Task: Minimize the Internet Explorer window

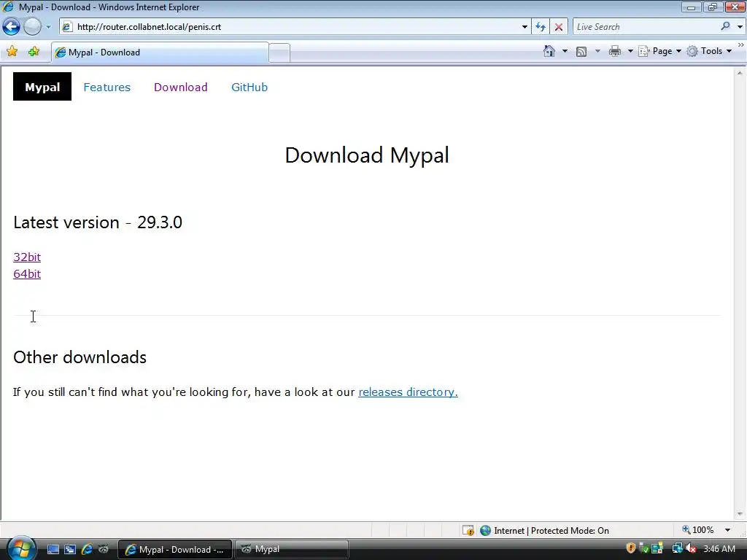Action: [691, 7]
